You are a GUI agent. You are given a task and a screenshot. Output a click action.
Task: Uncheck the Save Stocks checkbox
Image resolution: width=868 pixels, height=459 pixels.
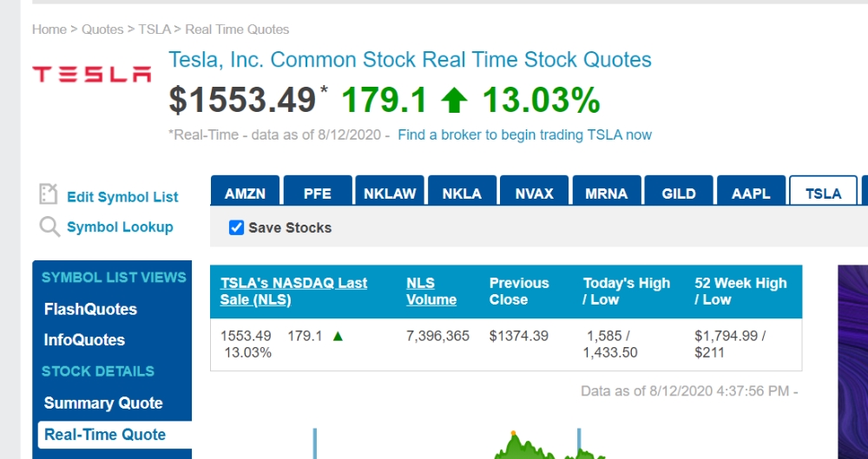pyautogui.click(x=236, y=227)
